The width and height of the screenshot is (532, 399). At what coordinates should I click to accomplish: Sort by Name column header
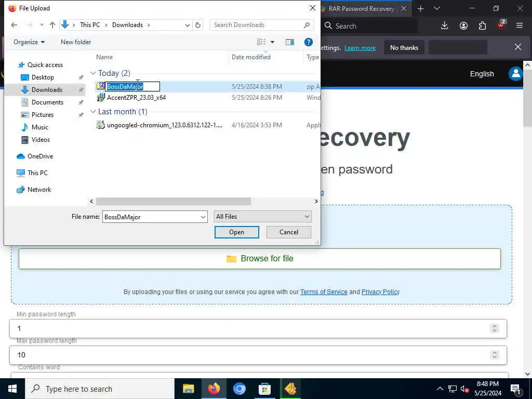click(x=104, y=57)
